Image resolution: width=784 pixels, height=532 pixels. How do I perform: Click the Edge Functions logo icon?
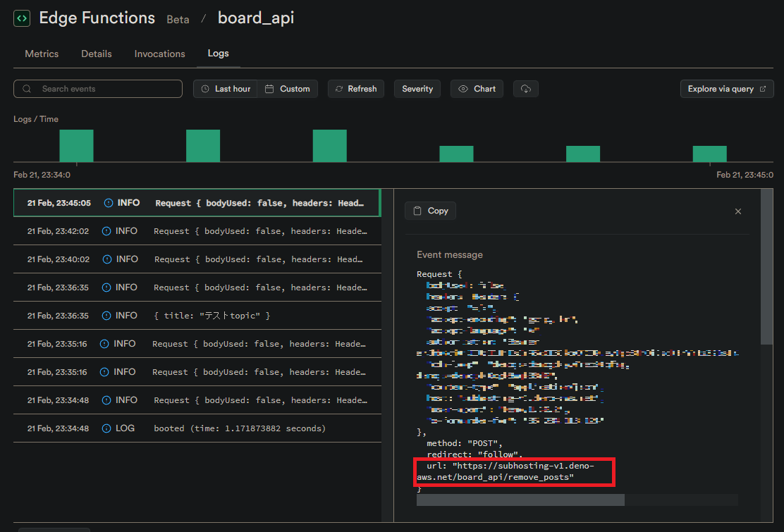(21, 18)
